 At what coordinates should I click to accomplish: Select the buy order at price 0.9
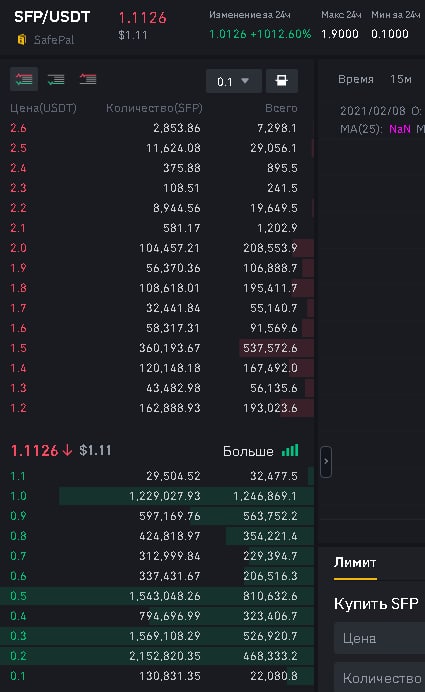[157, 516]
